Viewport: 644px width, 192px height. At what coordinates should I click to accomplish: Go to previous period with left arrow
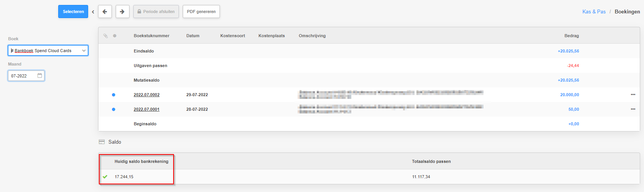[105, 11]
